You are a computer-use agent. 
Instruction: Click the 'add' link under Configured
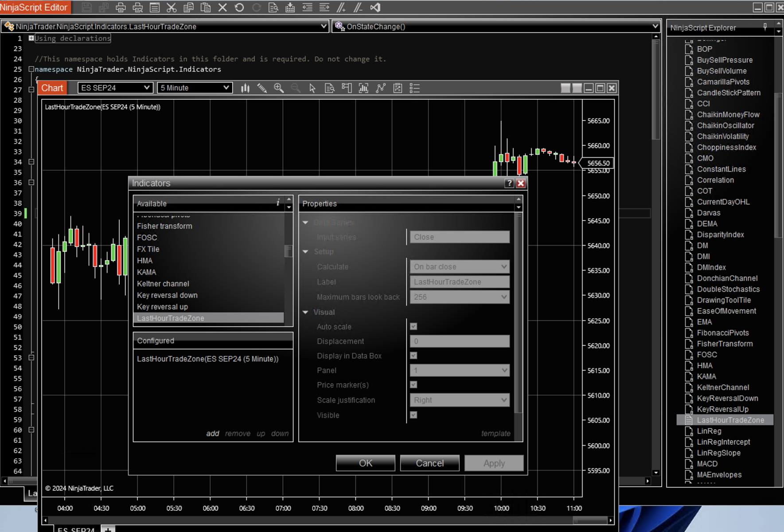click(213, 434)
